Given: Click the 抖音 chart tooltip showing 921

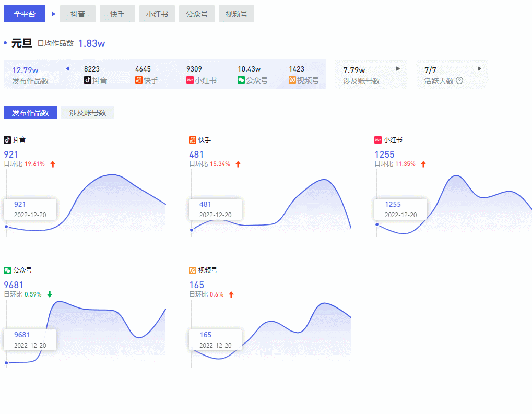Looking at the screenshot, I should click(x=30, y=209).
